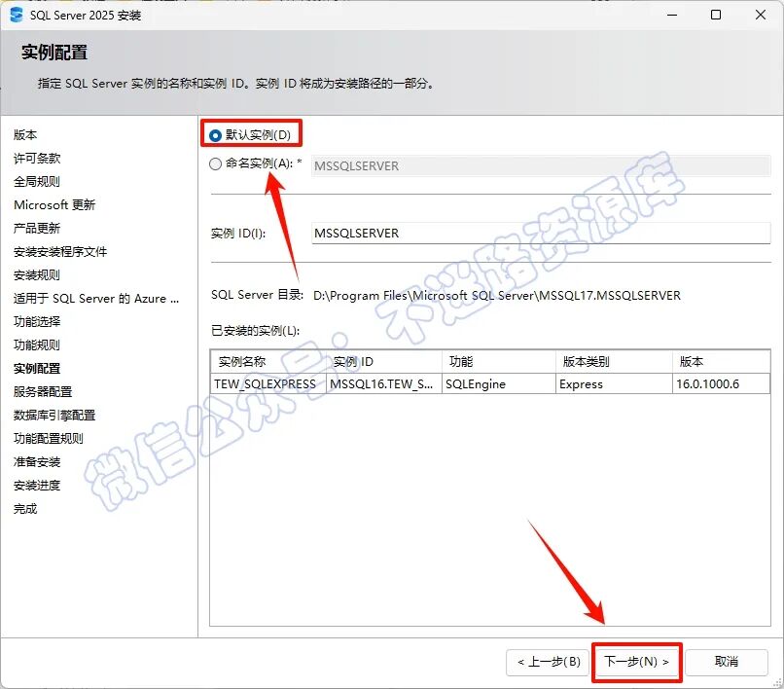Open the 准备安装 step in sidebar
The height and width of the screenshot is (689, 784).
(37, 462)
